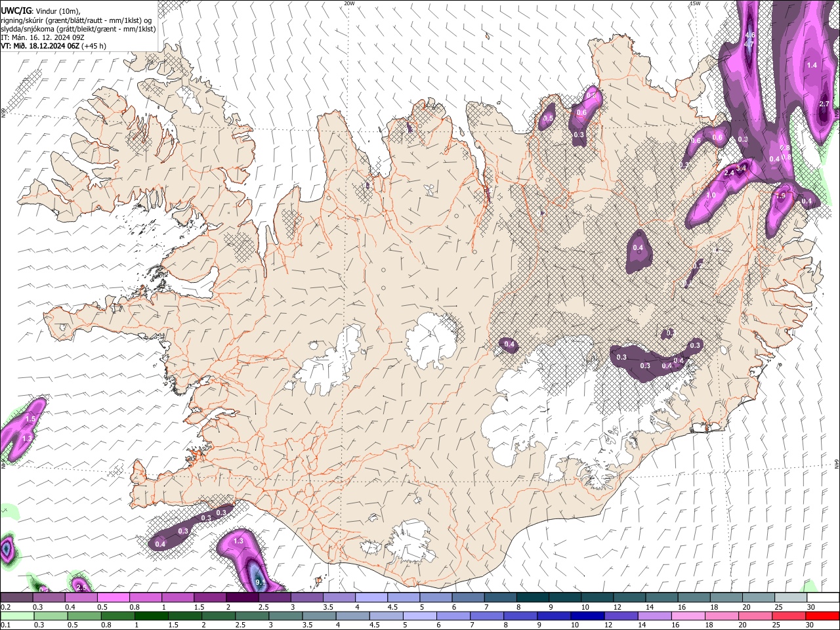Click the 20W longitude label
The width and height of the screenshot is (840, 630).
[350, 3]
